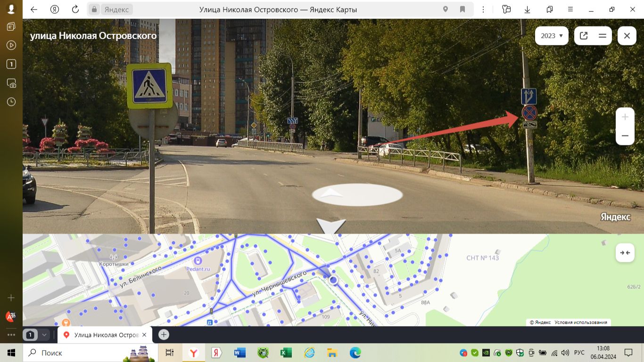This screenshot has width=644, height=362.
Task: Toggle the panorama map split view button
Action: tap(602, 36)
